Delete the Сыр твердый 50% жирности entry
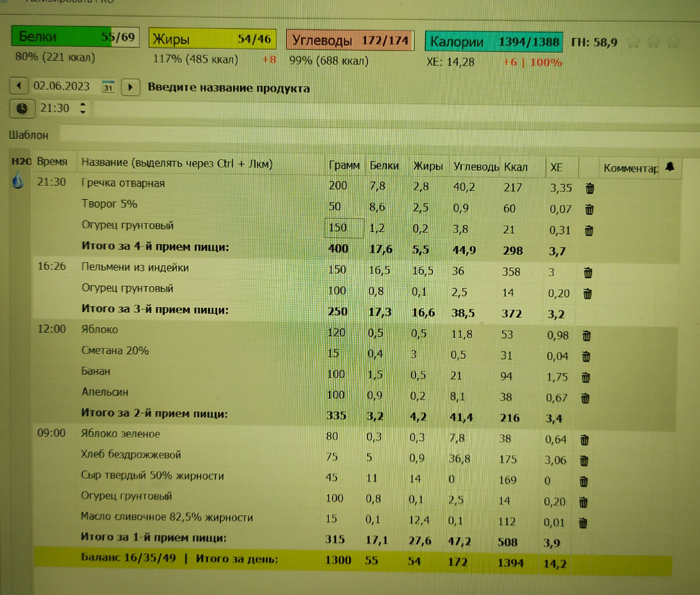Screen dimensions: 700x595 tap(583, 482)
